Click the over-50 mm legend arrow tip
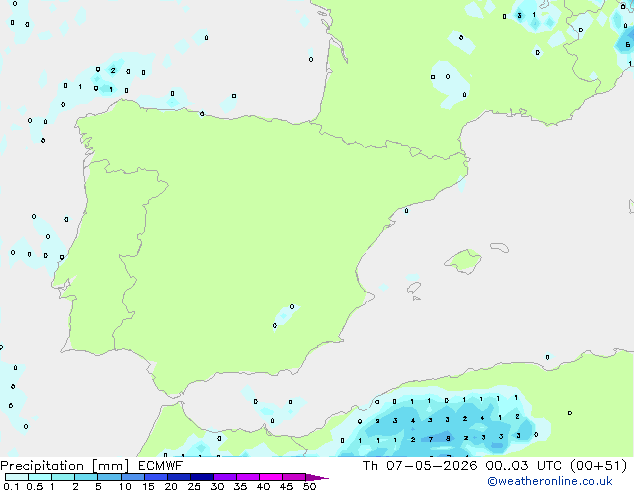The width and height of the screenshot is (634, 490). [x=317, y=477]
